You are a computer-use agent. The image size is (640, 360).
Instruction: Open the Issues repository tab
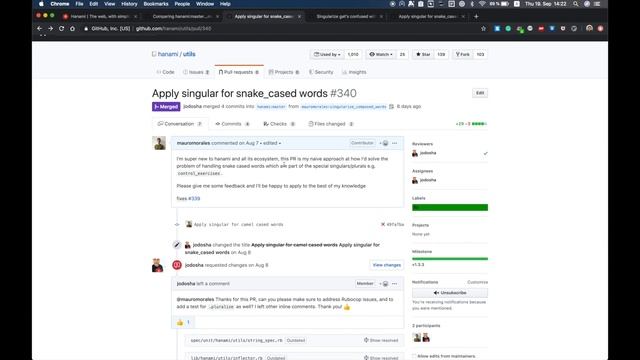tap(196, 72)
